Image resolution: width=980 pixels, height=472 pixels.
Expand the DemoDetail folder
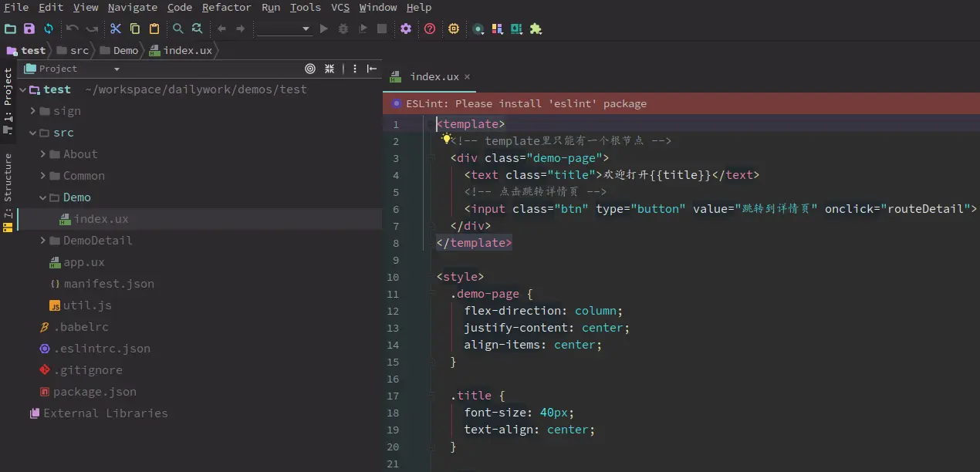pos(43,241)
